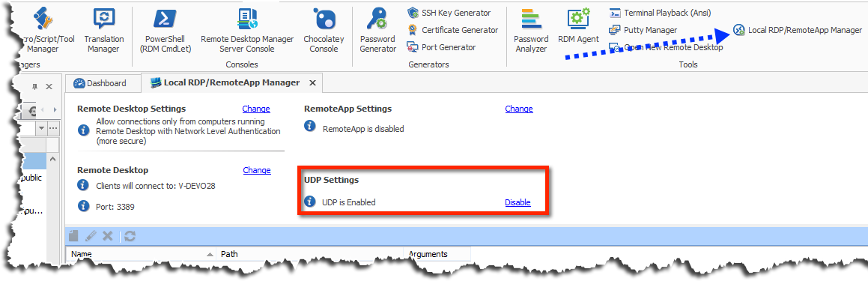Close the Local RDP/RemoteApp Manager tab

click(x=312, y=82)
